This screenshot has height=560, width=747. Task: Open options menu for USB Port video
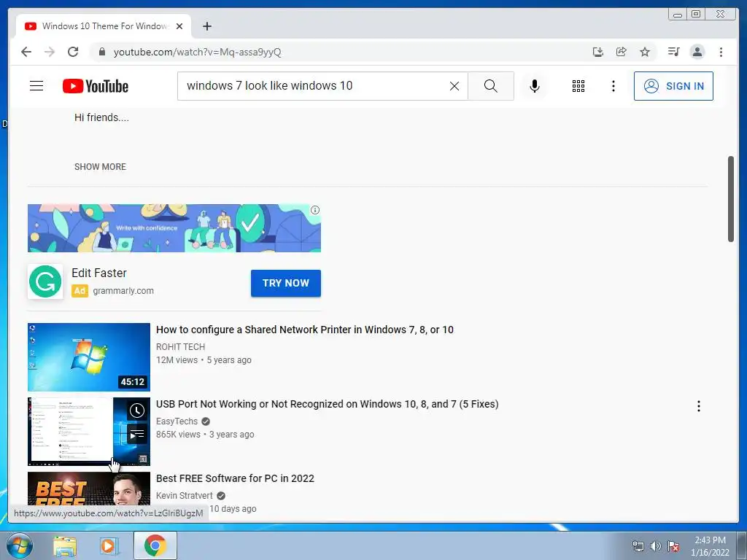point(698,405)
